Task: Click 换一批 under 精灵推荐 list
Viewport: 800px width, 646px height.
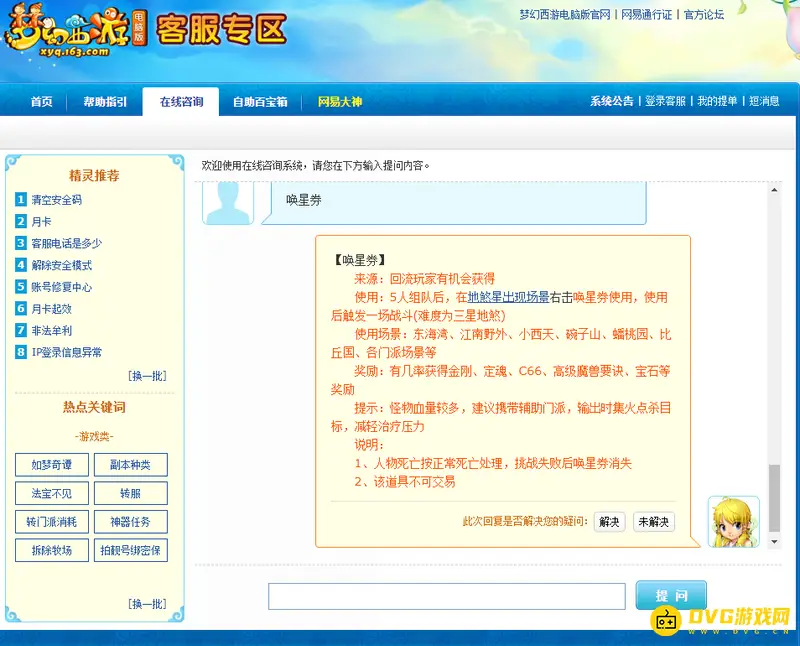Action: 147,376
